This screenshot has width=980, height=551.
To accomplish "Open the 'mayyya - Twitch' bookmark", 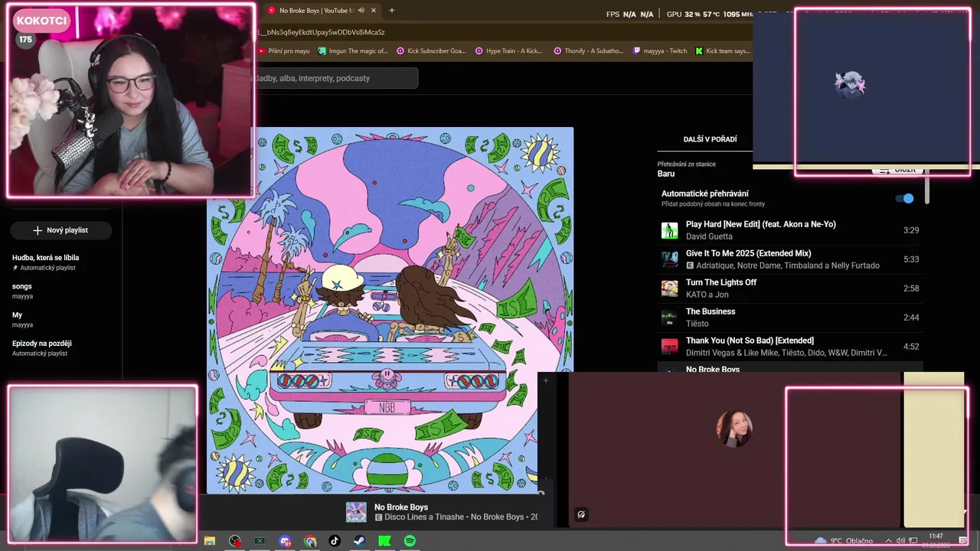I will coord(660,51).
